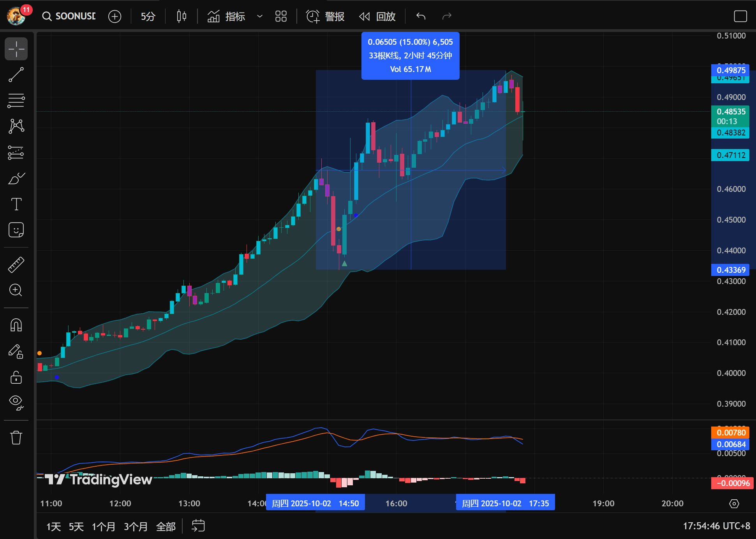Open the emoji sticker tool
This screenshot has width=756, height=539.
(x=16, y=230)
